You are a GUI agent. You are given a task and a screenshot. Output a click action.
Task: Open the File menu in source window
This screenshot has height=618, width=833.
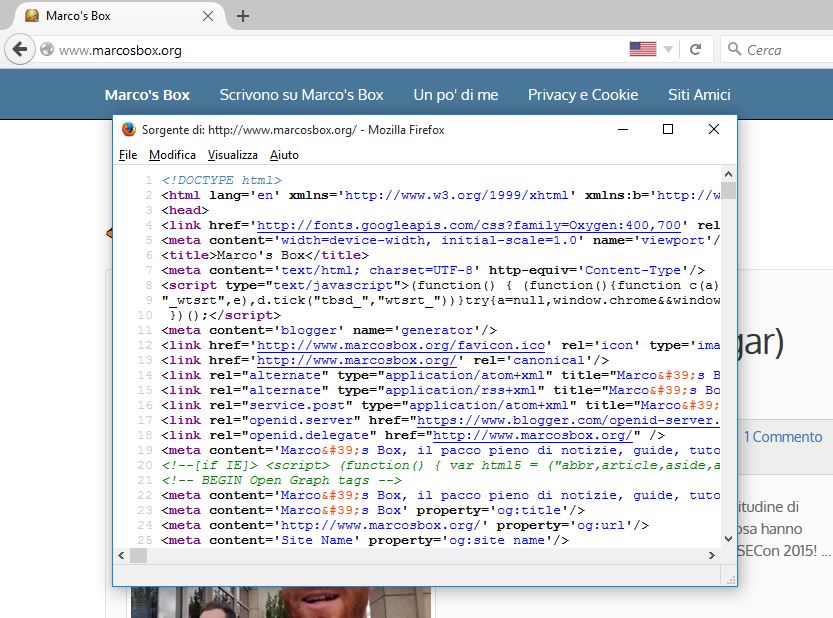click(128, 155)
